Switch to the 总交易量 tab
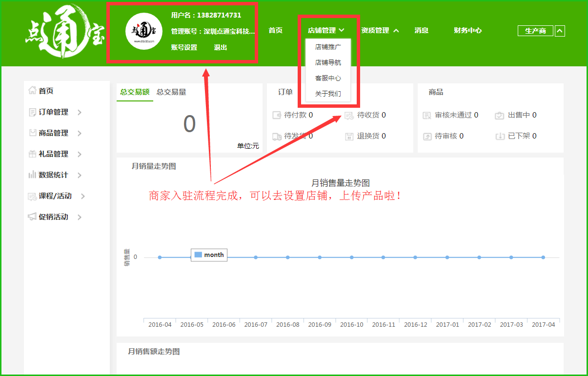 pyautogui.click(x=171, y=92)
